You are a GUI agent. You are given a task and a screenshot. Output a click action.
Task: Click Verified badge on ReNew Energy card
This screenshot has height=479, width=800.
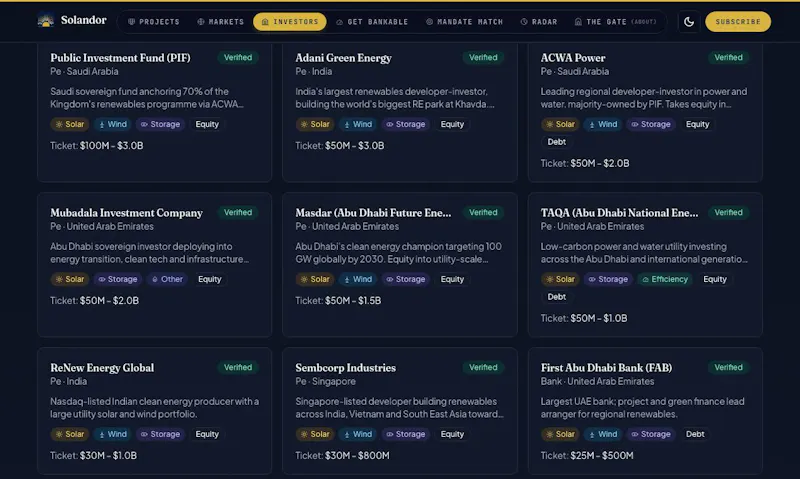pyautogui.click(x=238, y=367)
